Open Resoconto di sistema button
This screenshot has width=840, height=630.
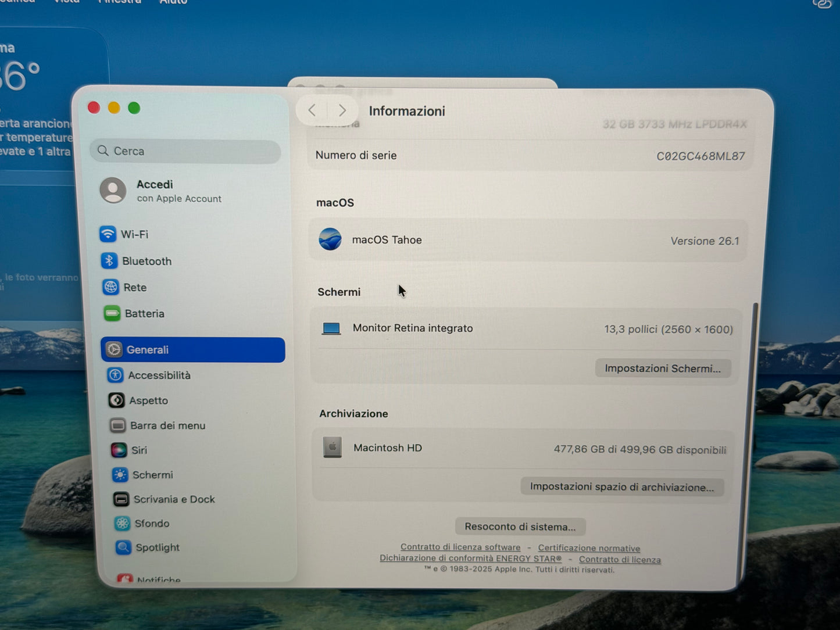point(520,527)
